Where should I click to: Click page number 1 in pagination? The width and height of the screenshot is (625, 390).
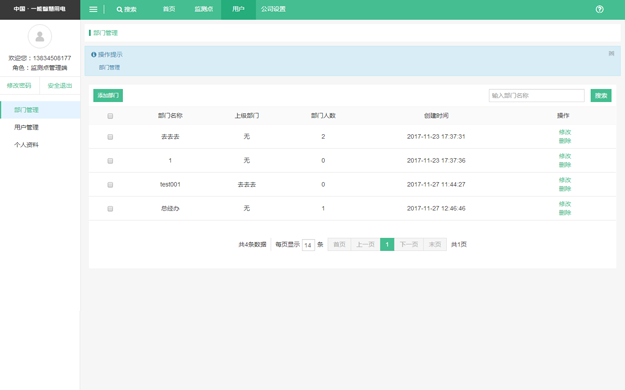click(x=387, y=244)
